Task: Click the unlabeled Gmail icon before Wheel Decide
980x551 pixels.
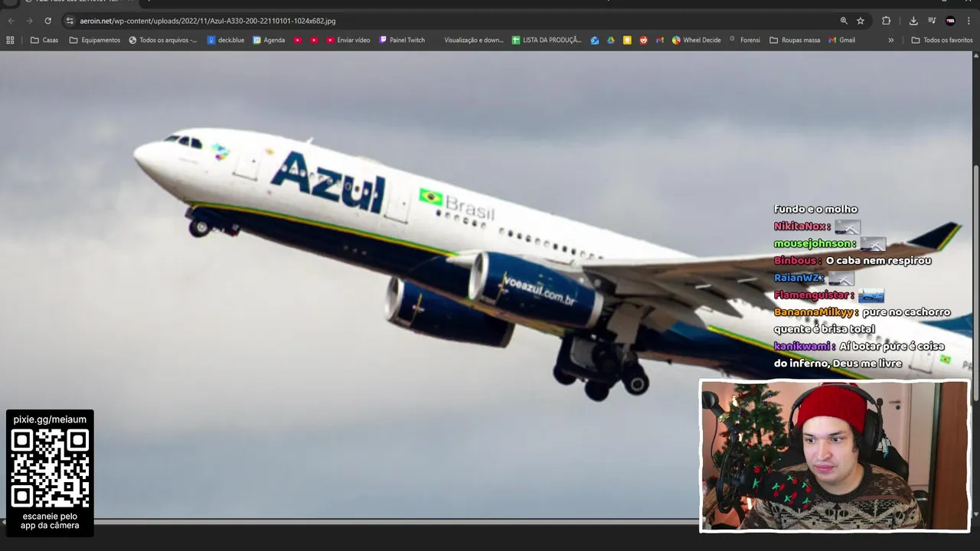Action: [659, 40]
